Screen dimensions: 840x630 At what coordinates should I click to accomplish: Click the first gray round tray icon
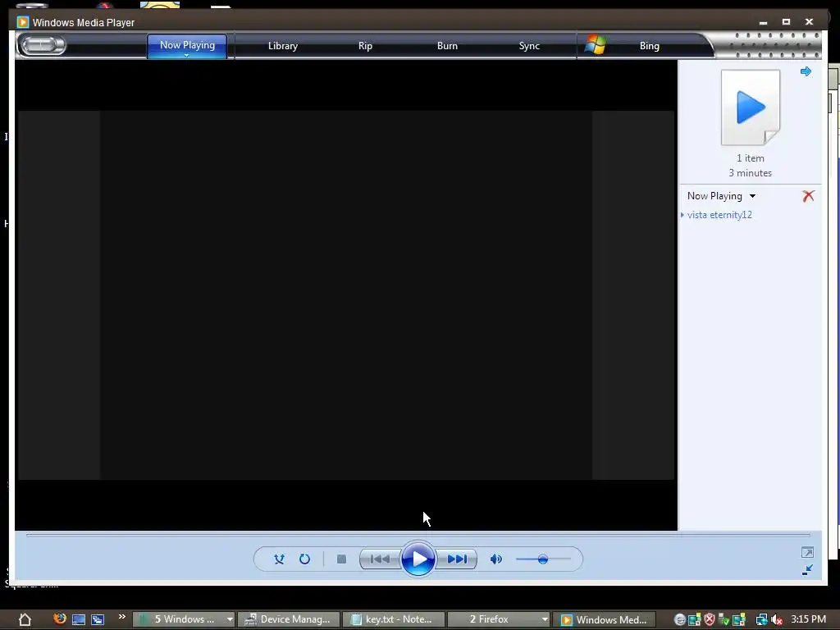coord(680,620)
